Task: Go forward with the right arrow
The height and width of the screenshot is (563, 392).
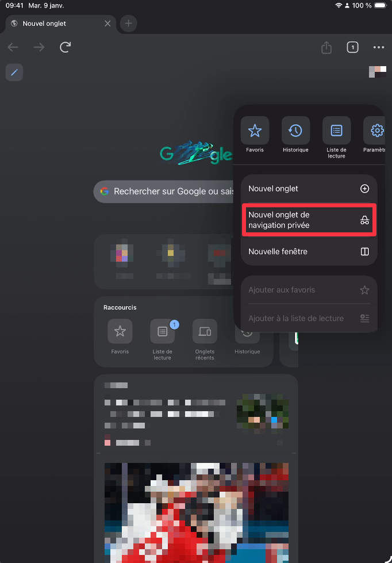Action: (39, 47)
